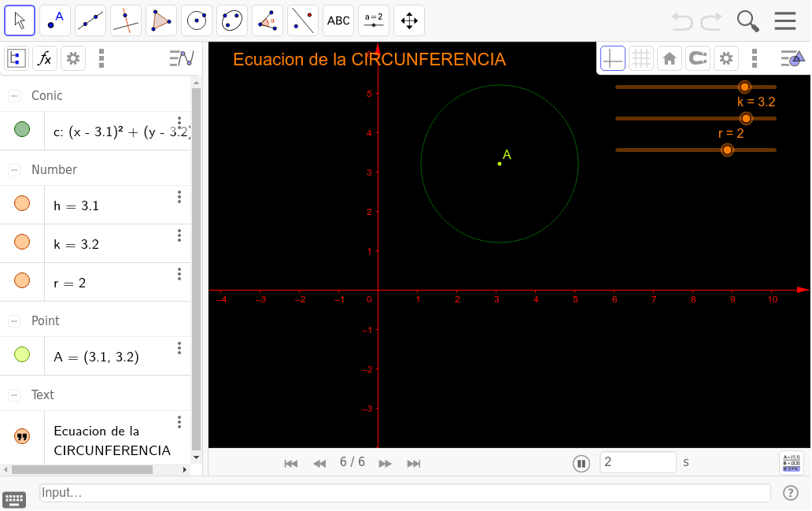Go to previous construction step
This screenshot has height=511, width=812.
[x=319, y=463]
